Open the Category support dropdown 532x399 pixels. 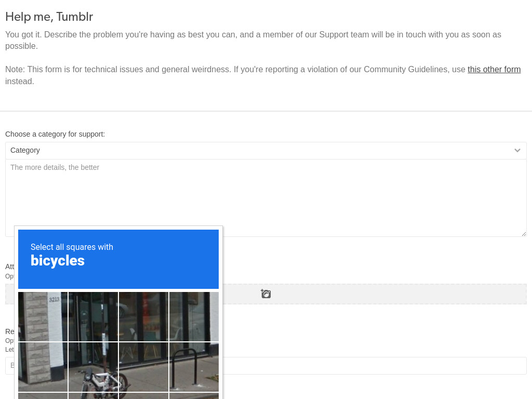tap(266, 150)
